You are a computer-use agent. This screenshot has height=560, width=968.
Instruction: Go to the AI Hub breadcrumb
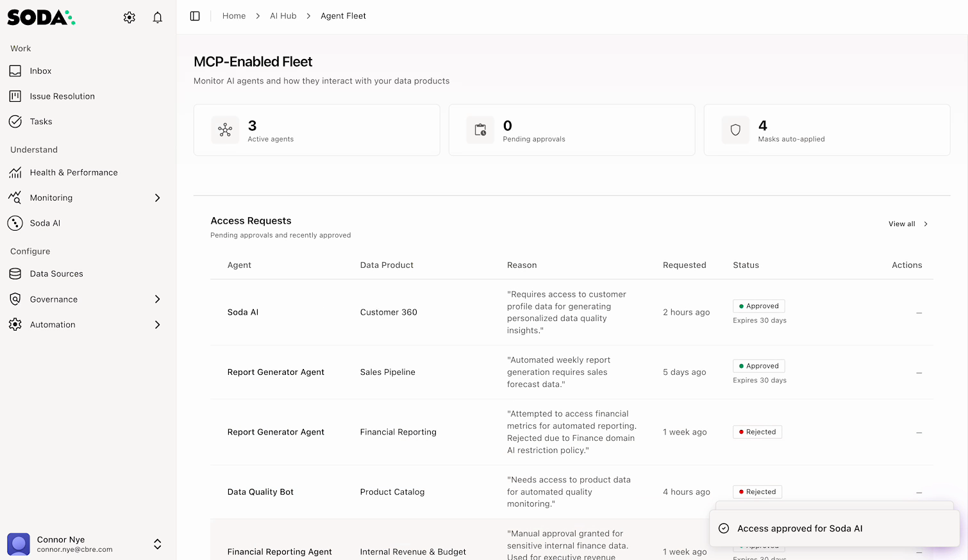[283, 16]
